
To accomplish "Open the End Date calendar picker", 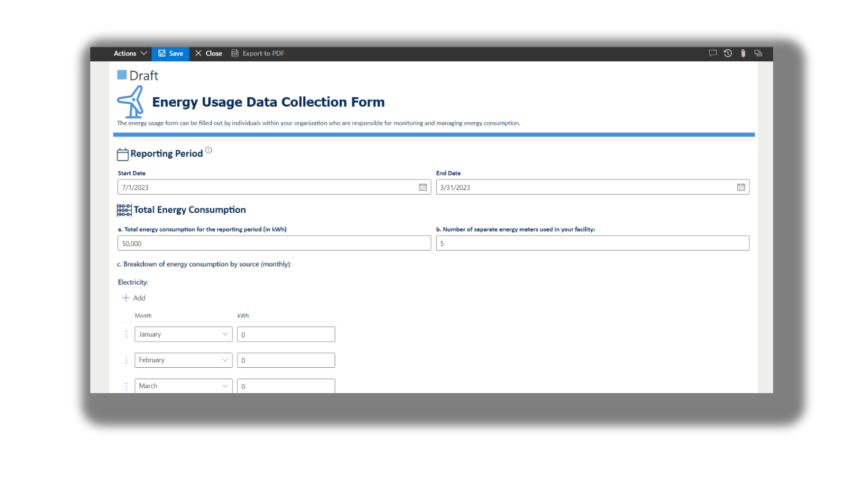I will [x=741, y=187].
